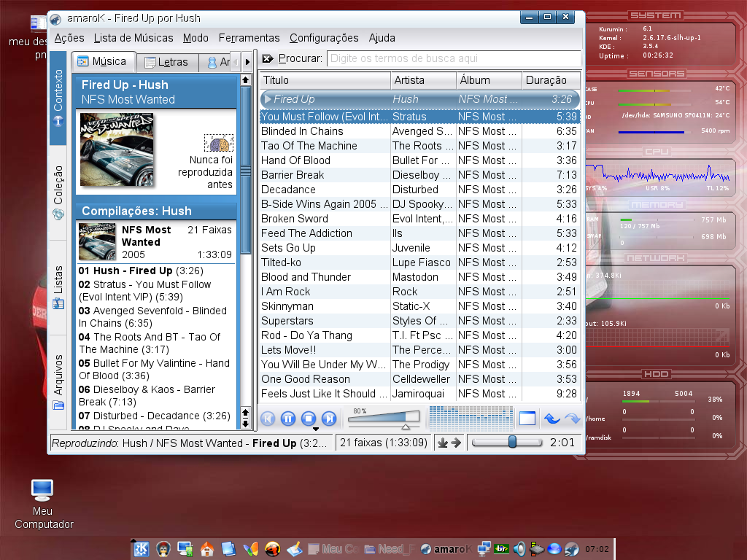
Task: Collapse the Compilações: Hush section header
Action: (x=156, y=211)
